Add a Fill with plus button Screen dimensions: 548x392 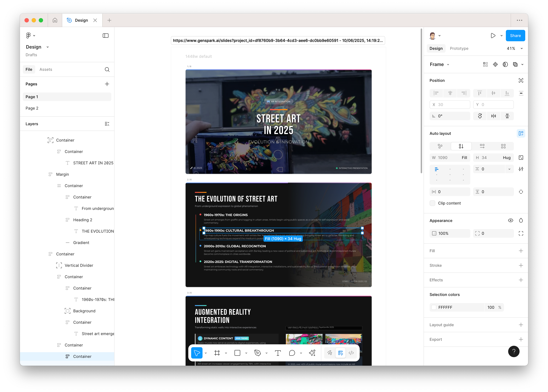(521, 251)
